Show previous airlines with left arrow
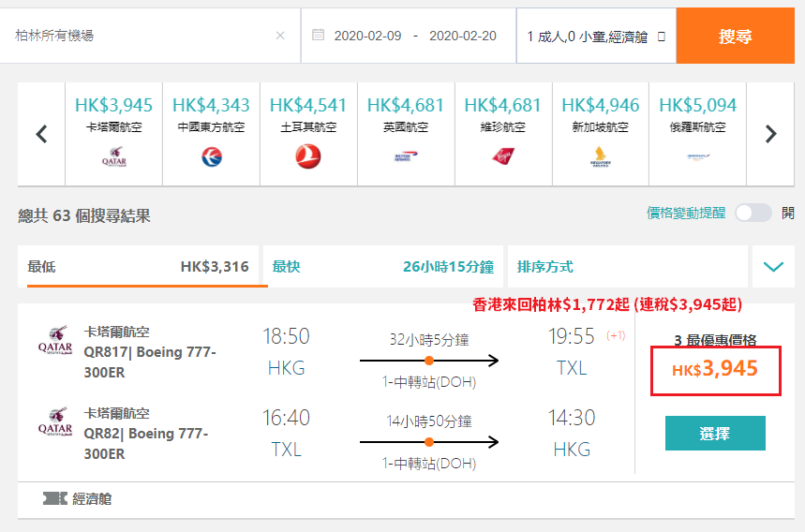 (x=41, y=135)
